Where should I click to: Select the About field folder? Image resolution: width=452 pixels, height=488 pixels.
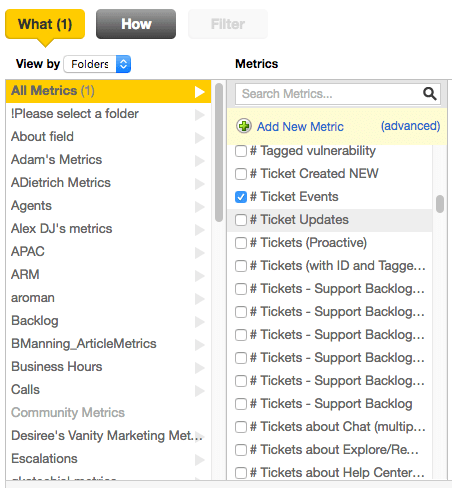(x=108, y=137)
